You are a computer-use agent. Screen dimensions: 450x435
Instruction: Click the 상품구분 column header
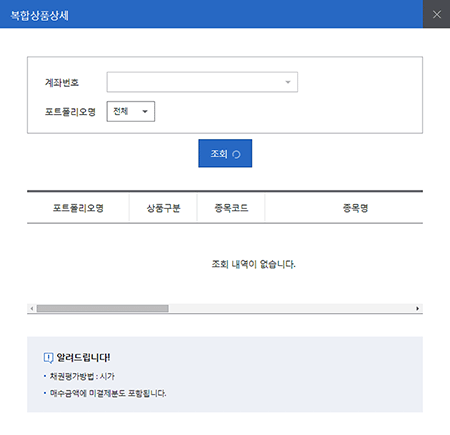tap(163, 208)
